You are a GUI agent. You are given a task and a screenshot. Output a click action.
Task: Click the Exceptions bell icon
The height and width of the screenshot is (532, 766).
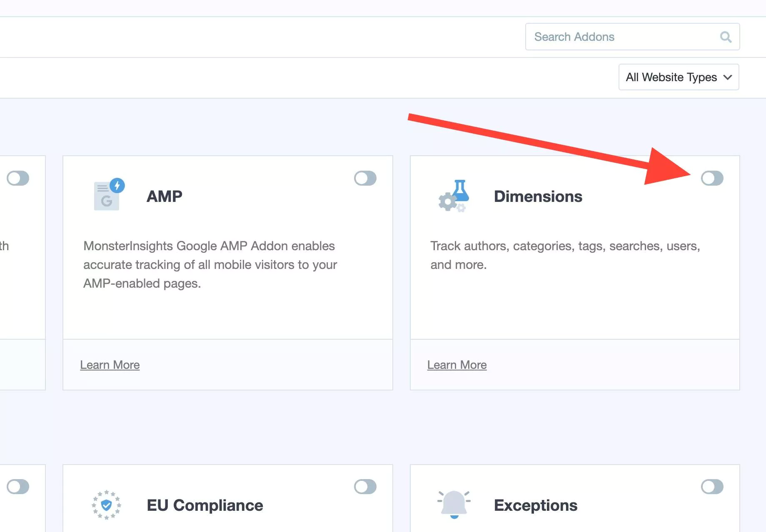point(454,504)
